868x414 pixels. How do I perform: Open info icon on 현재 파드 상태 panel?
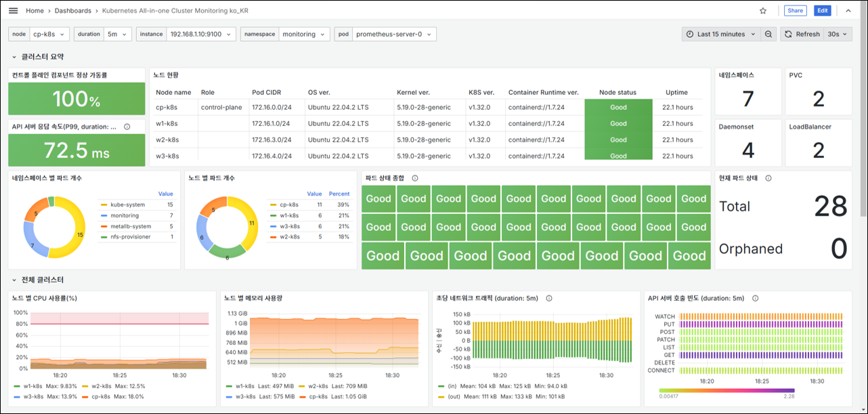point(768,178)
